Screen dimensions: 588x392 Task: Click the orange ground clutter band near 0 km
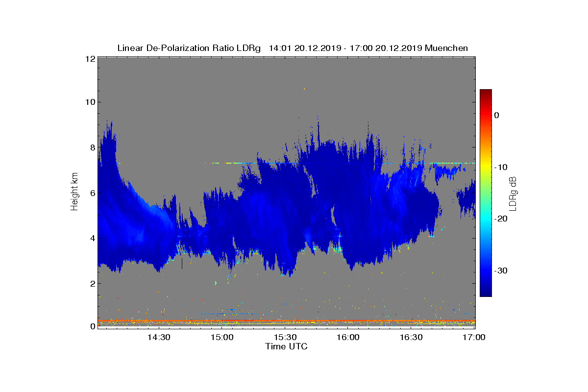[x=287, y=321]
